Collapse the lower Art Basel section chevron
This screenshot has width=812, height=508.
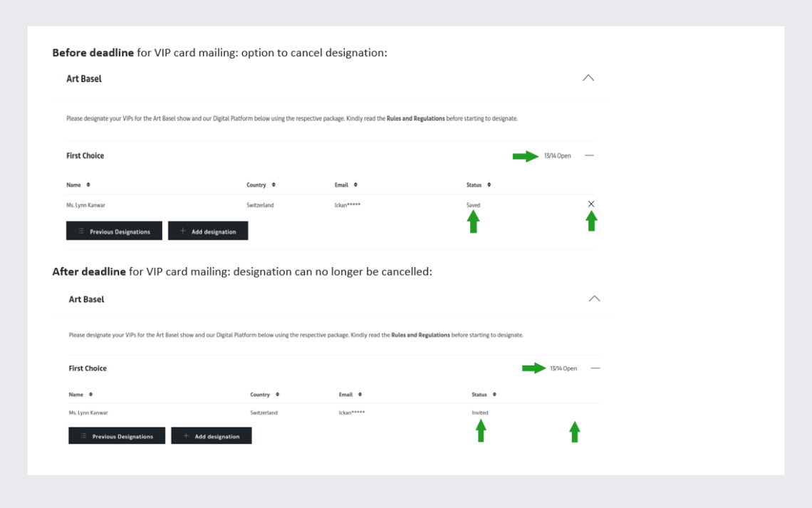tap(595, 299)
